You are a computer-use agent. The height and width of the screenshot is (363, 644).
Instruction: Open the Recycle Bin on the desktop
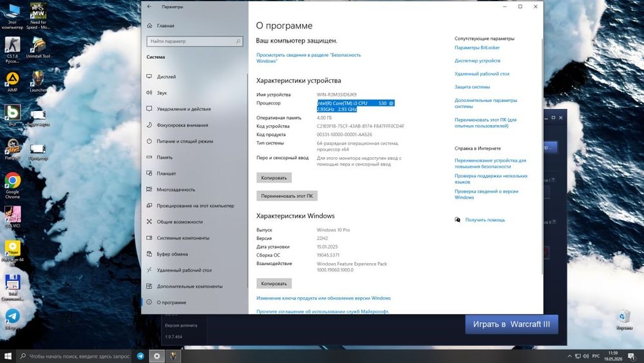624,320
